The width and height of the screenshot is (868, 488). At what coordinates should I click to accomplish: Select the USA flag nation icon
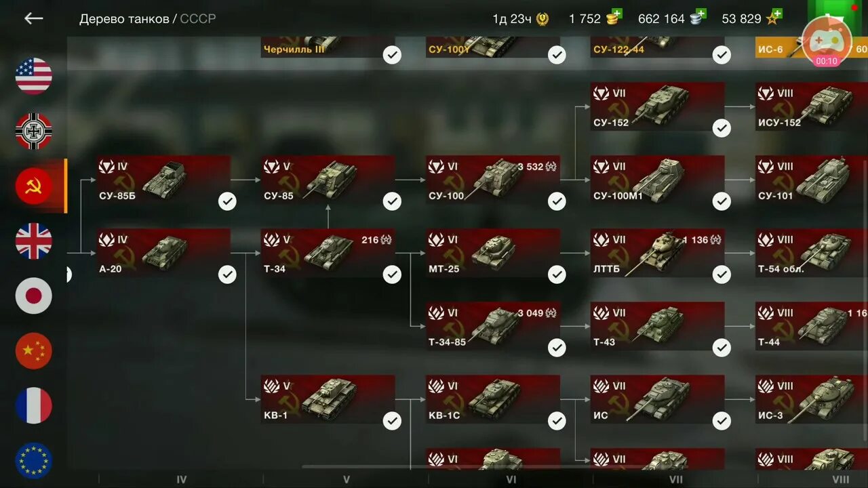pos(34,76)
